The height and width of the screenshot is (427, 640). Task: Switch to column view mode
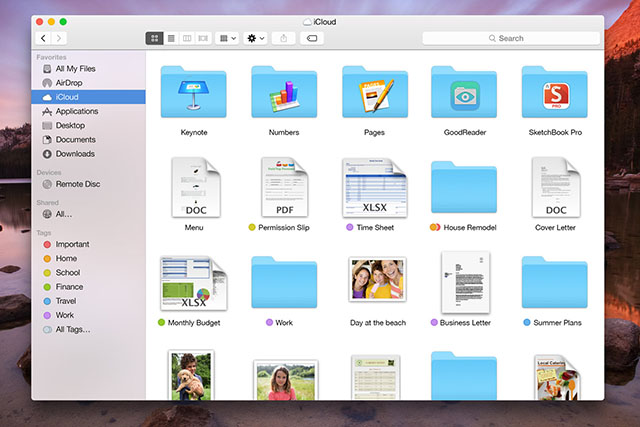tap(186, 38)
